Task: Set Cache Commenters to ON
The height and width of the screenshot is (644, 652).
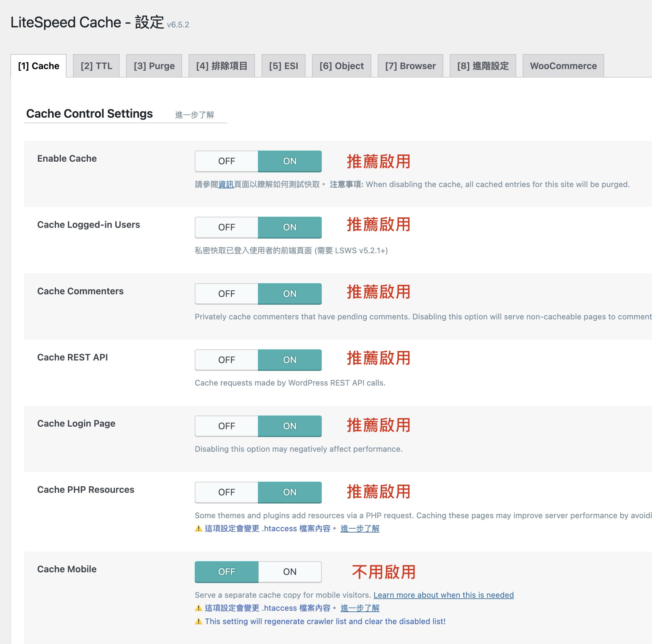Action: 290,294
